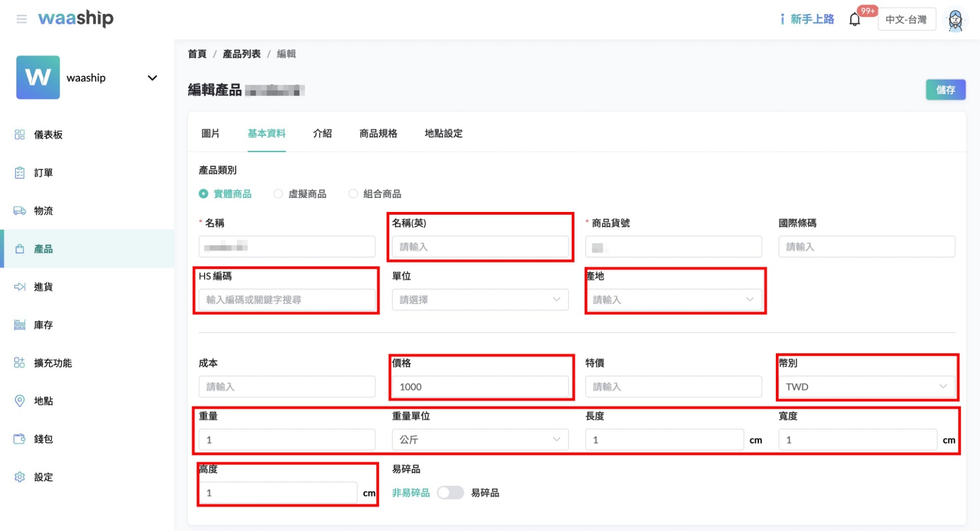980x531 pixels.
Task: Open 庫存 inventory in sidebar
Action: coord(43,325)
